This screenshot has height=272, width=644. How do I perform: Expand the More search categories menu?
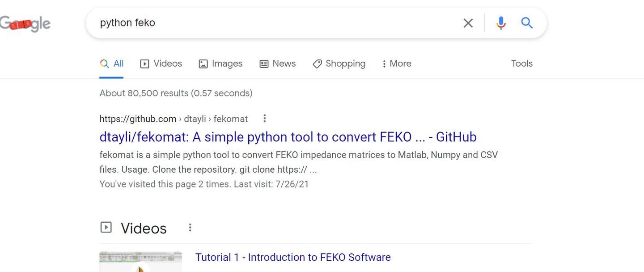(x=396, y=64)
